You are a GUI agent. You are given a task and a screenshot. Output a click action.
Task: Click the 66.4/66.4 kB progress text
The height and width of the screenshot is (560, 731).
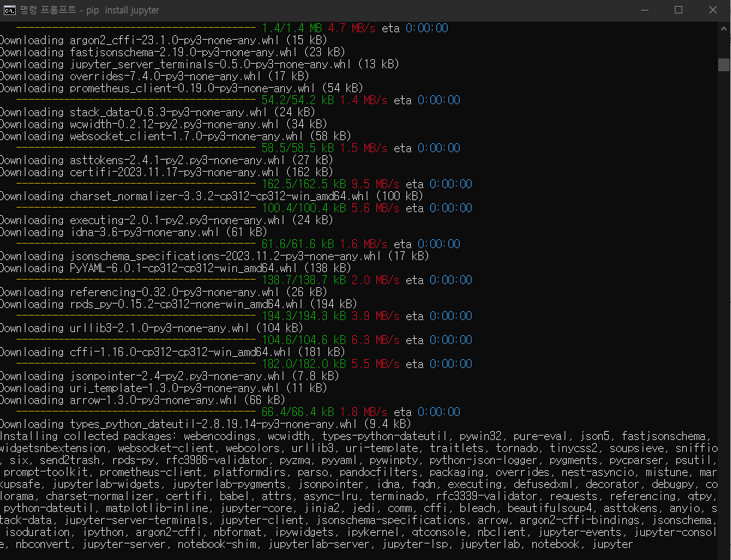coord(298,412)
